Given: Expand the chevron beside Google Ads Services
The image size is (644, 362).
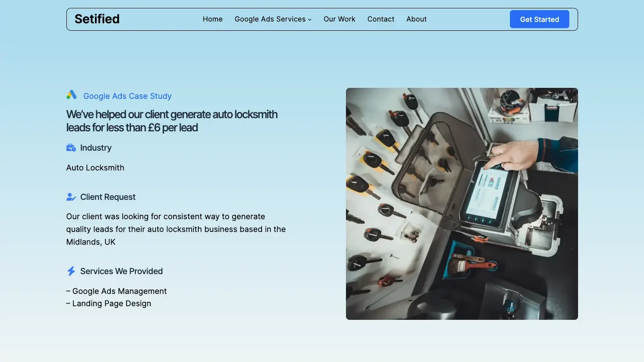Looking at the screenshot, I should 310,20.
